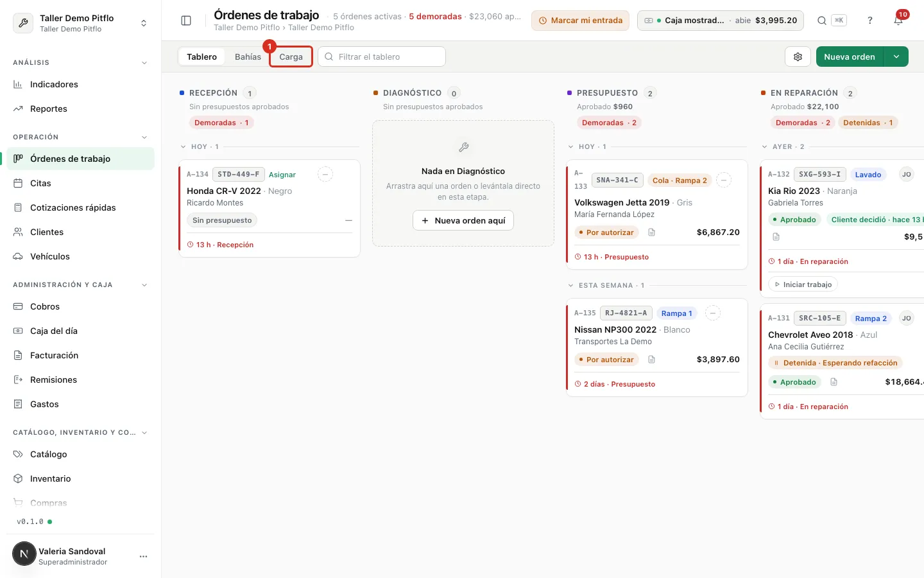The width and height of the screenshot is (924, 578).
Task: Open Inventario box icon in sidebar
Action: [18, 478]
